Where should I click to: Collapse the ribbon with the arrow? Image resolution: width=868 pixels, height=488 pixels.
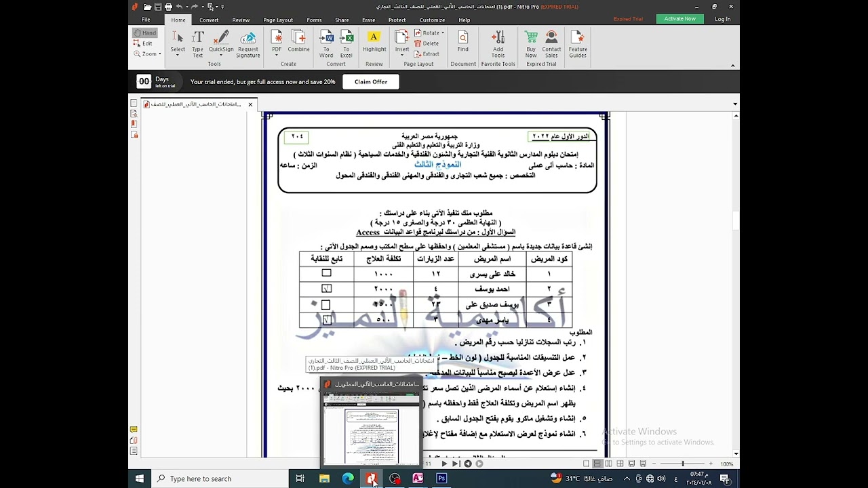(x=733, y=66)
